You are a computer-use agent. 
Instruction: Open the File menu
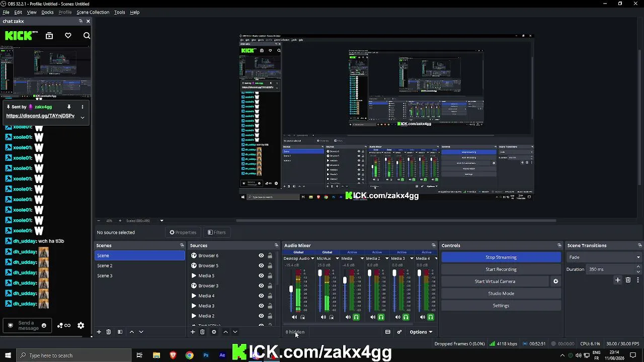(x=6, y=12)
